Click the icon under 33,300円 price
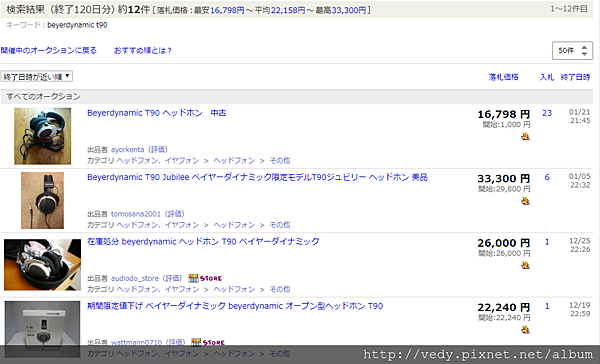 coord(525,201)
